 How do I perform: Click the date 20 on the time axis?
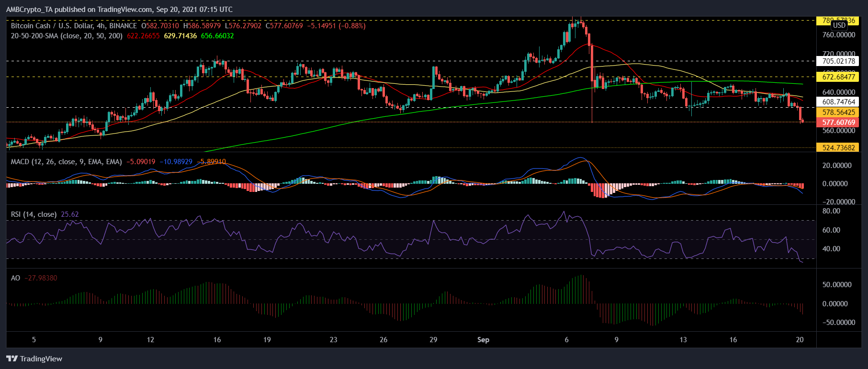coord(800,340)
